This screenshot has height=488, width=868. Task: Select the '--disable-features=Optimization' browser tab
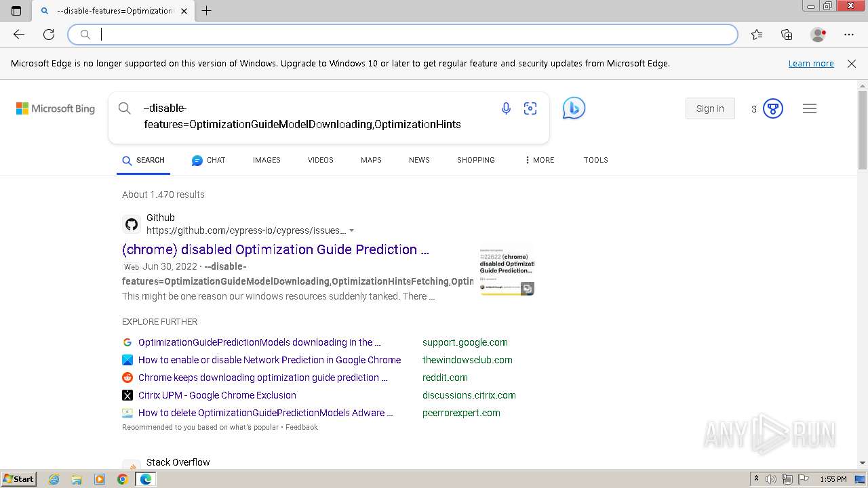(114, 11)
